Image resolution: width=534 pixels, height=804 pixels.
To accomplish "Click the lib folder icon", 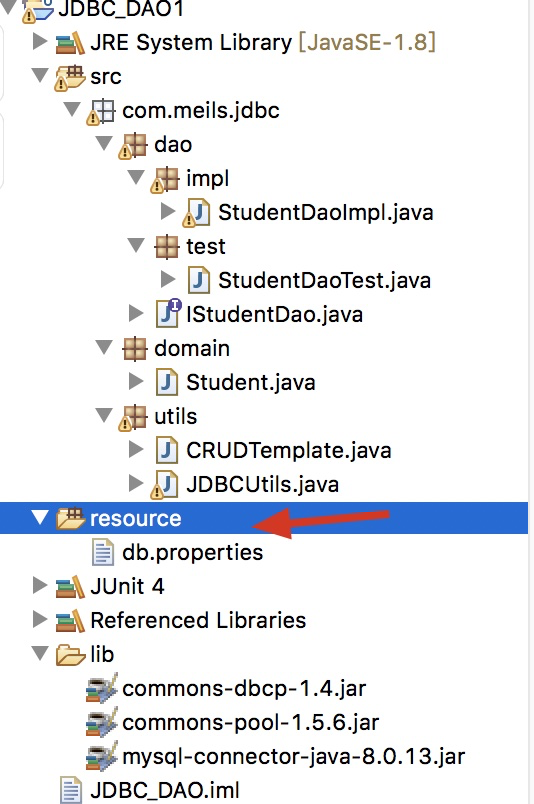I will 70,655.
